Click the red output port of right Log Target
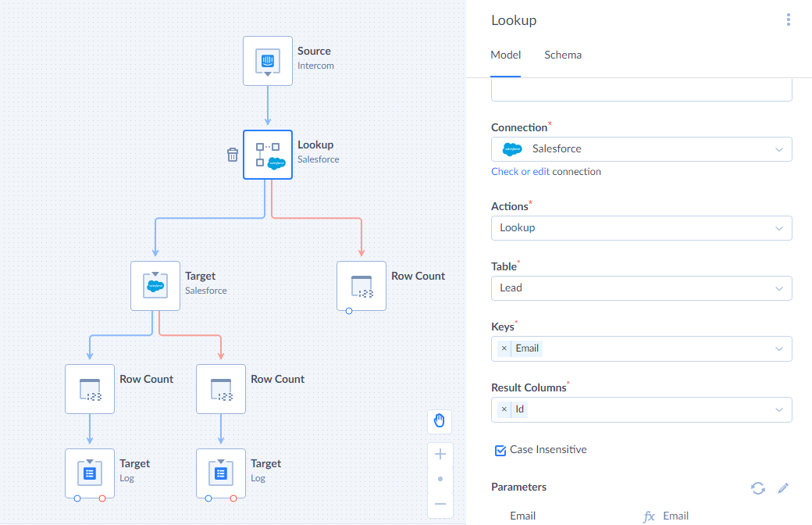 point(233,498)
